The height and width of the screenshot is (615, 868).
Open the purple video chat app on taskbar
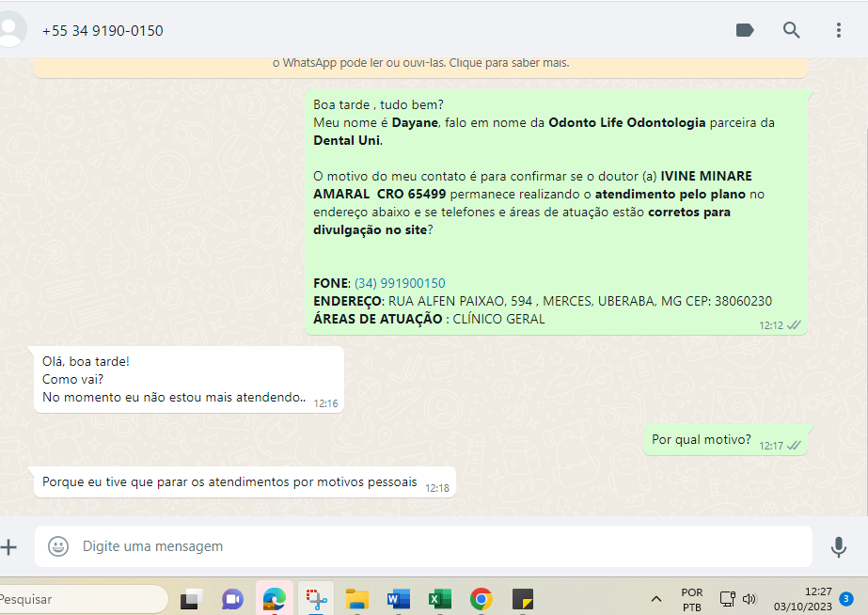(x=232, y=599)
